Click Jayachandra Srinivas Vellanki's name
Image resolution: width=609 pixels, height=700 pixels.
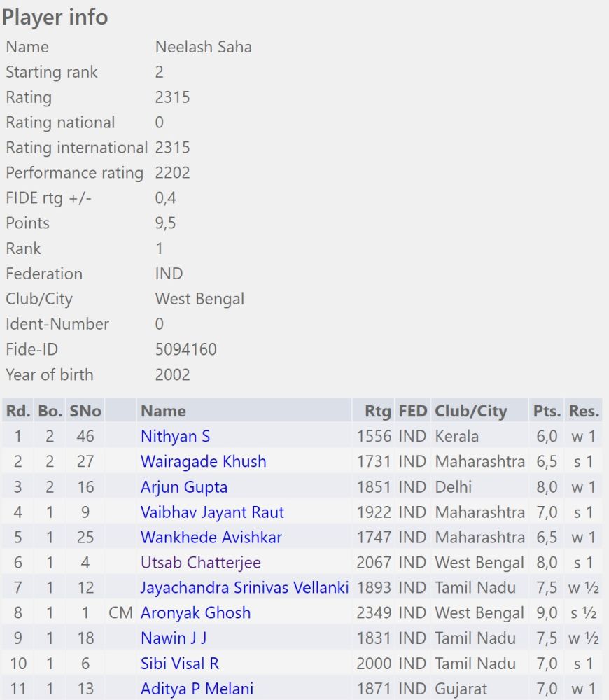point(244,588)
